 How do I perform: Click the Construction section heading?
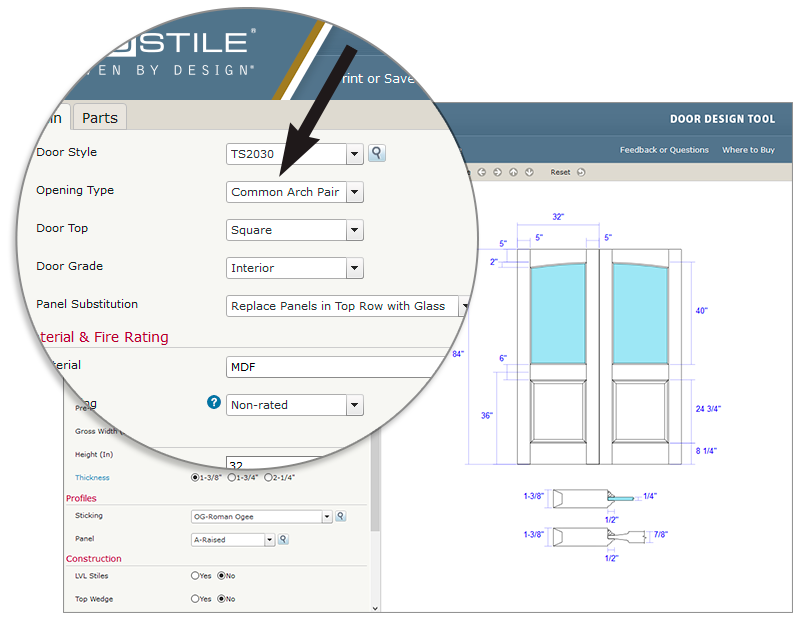click(94, 559)
